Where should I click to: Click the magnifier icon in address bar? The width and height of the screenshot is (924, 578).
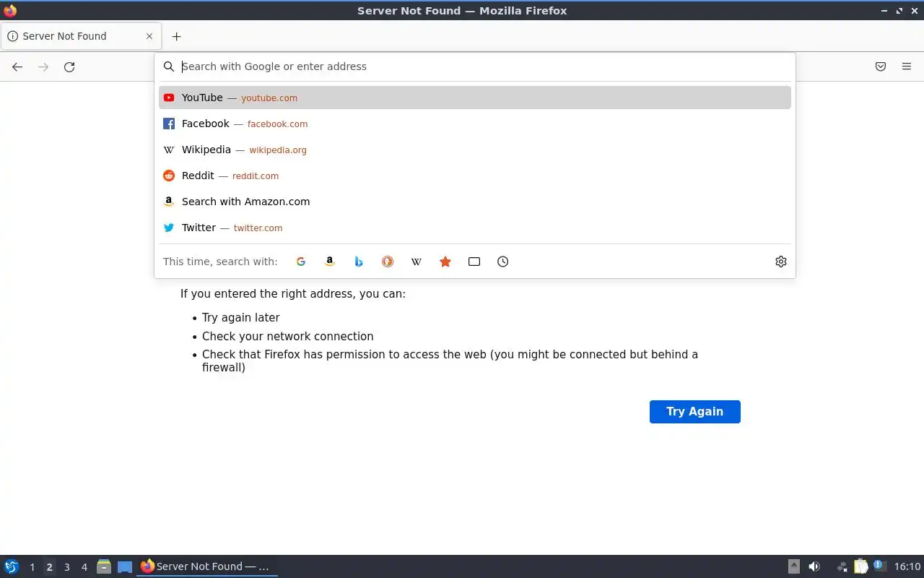(x=169, y=66)
